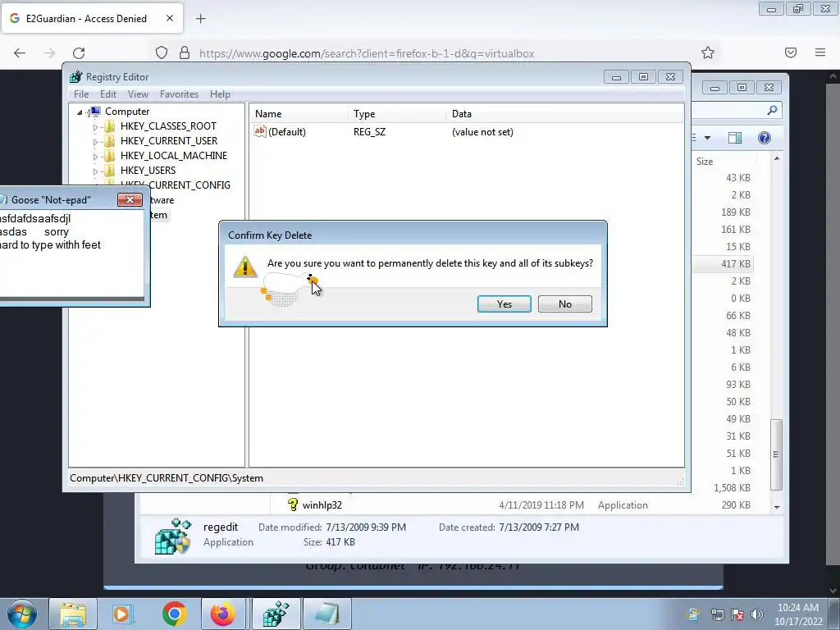Screen dimensions: 840x630
Task: Open Windows Media Player from taskbar
Action: coord(122,614)
